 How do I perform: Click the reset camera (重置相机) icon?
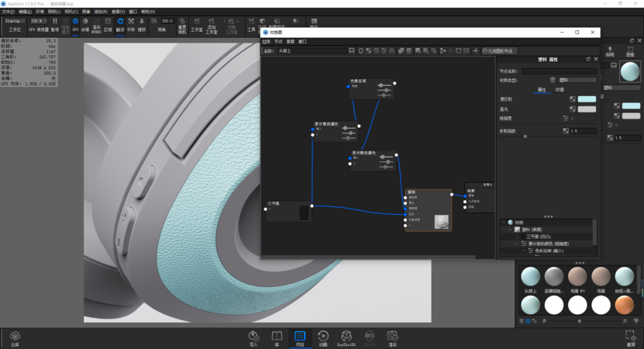182,25
